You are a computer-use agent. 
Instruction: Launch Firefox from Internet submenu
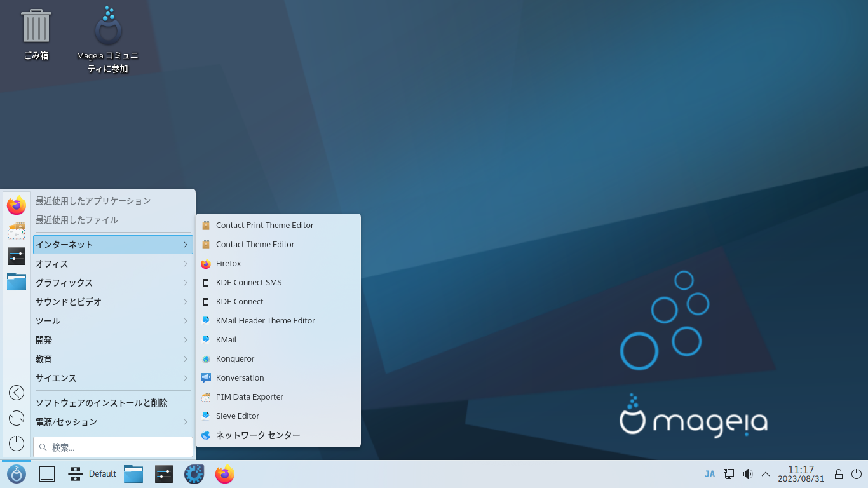[278, 263]
